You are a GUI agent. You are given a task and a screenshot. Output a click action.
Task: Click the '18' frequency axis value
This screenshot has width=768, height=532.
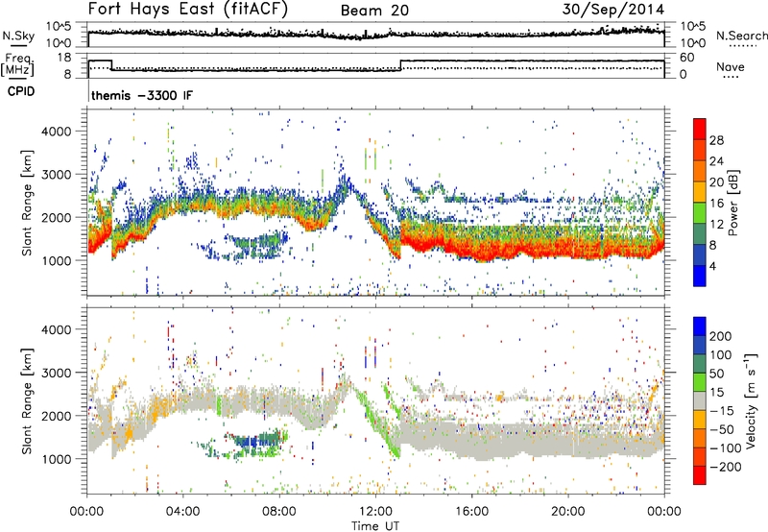click(x=64, y=58)
